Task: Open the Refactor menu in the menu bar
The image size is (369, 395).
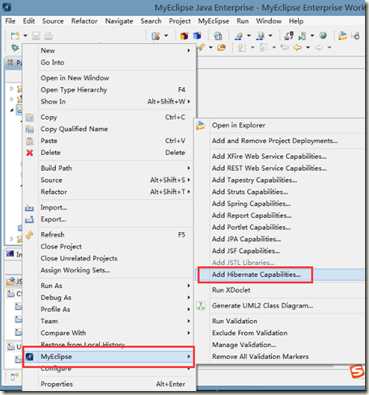Action: (x=84, y=21)
